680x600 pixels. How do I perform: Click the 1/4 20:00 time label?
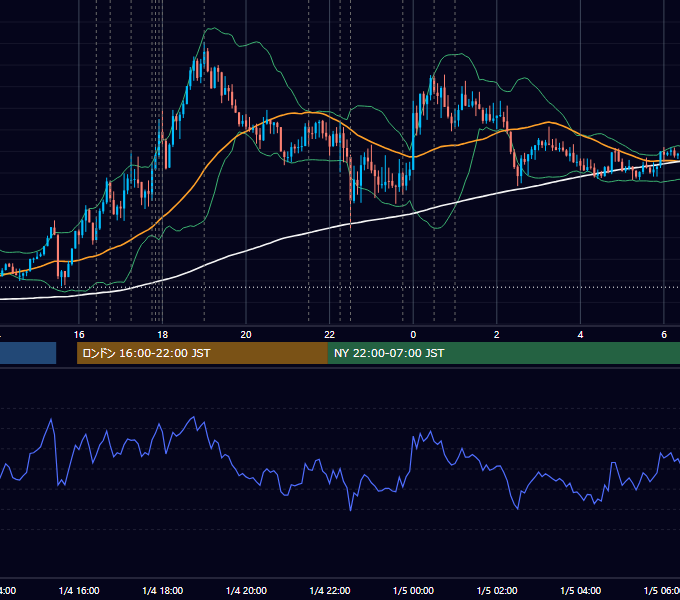pos(246,590)
